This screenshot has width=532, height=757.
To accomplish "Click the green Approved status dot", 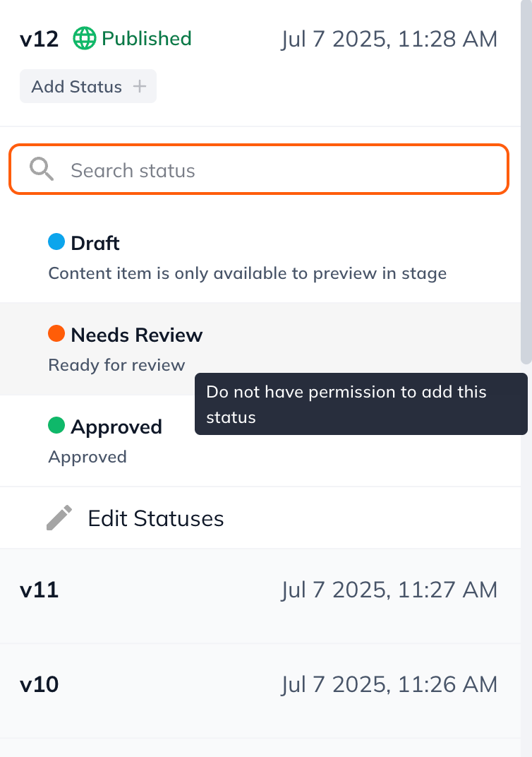I will (x=56, y=426).
